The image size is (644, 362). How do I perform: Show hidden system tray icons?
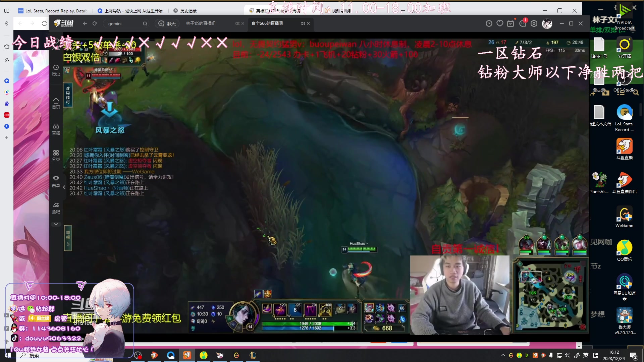tap(503, 355)
